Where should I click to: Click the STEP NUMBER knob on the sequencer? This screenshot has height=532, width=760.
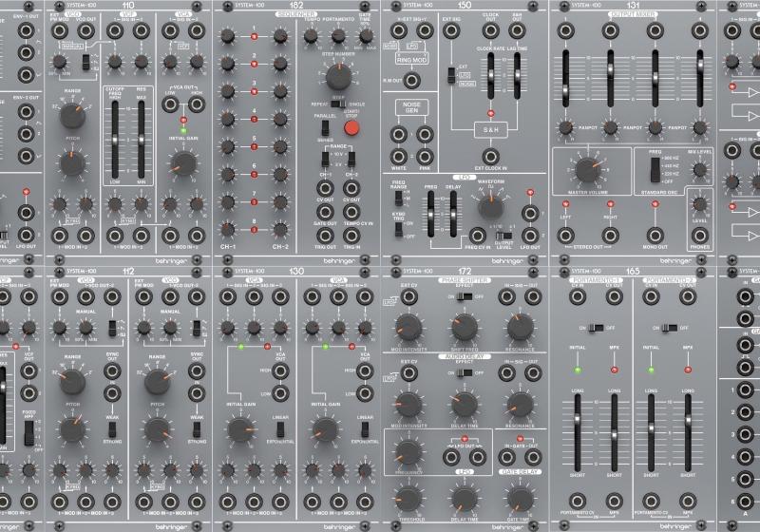[x=338, y=77]
